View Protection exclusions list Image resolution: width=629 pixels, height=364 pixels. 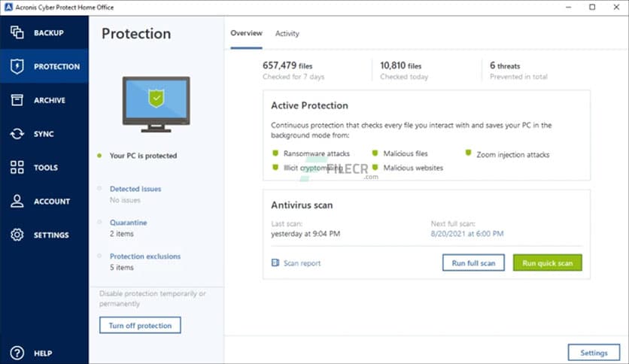pyautogui.click(x=145, y=256)
